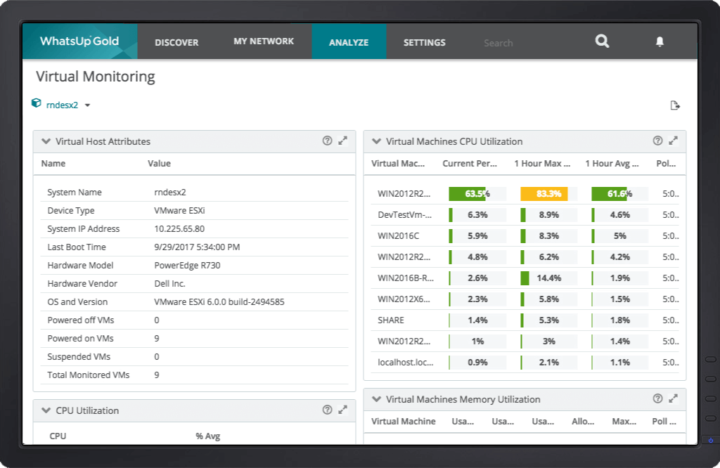This screenshot has width=720, height=468.
Task: Click the Dell Inc. vendor value
Action: (x=169, y=284)
